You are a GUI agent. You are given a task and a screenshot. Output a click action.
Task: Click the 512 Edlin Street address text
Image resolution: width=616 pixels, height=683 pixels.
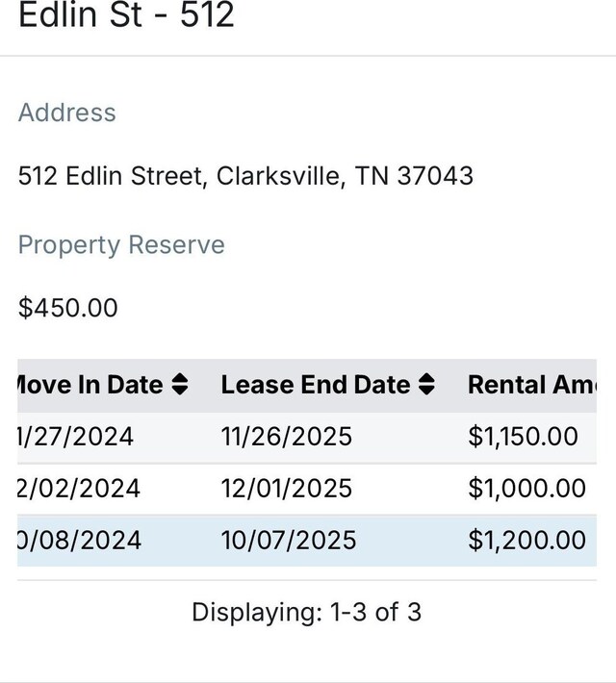pyautogui.click(x=245, y=176)
